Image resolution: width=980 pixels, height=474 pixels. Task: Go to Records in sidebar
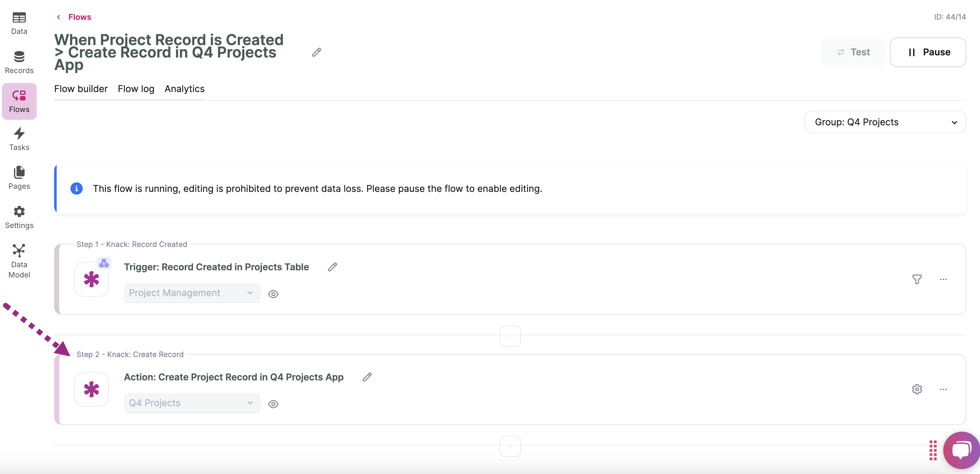(x=19, y=62)
